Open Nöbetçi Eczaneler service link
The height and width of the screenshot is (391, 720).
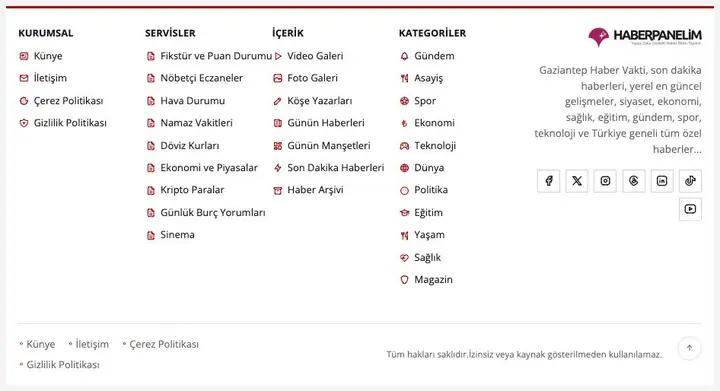click(201, 78)
